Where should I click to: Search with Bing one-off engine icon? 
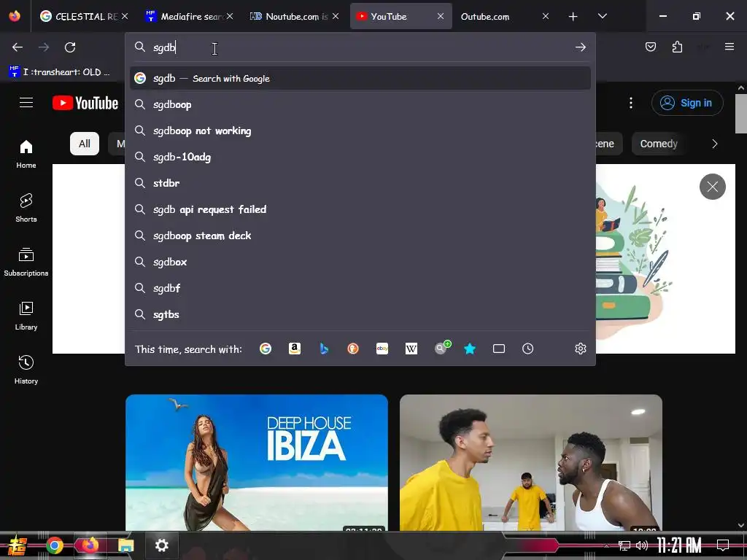tap(324, 349)
